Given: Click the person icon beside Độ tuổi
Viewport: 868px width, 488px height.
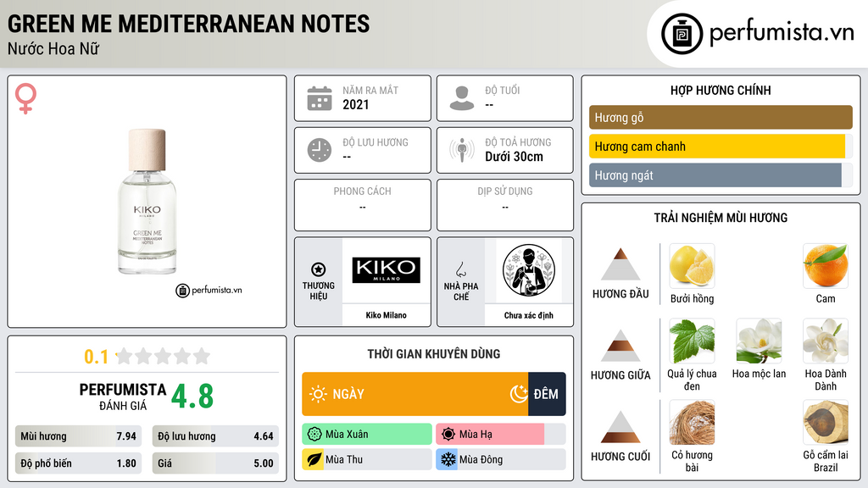Looking at the screenshot, I should 462,98.
